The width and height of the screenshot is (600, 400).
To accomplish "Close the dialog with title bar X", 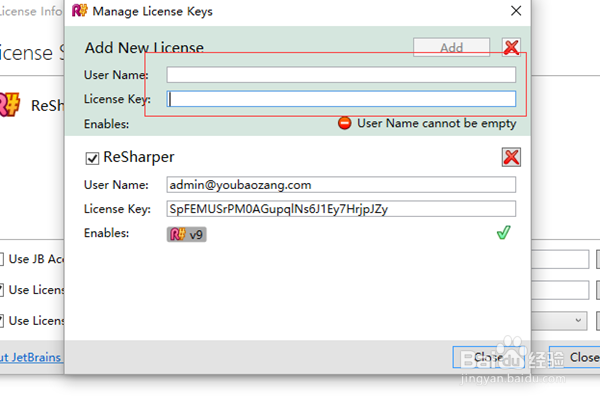I will pos(516,11).
